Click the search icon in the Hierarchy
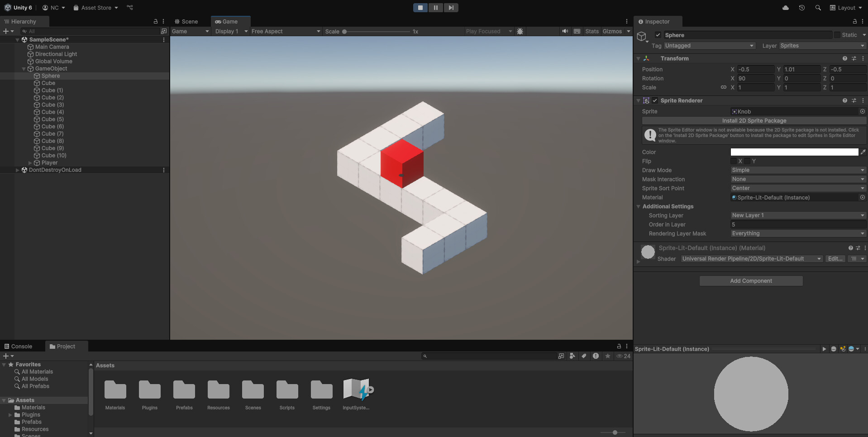Screen dimensions: 868x437 pyautogui.click(x=24, y=31)
